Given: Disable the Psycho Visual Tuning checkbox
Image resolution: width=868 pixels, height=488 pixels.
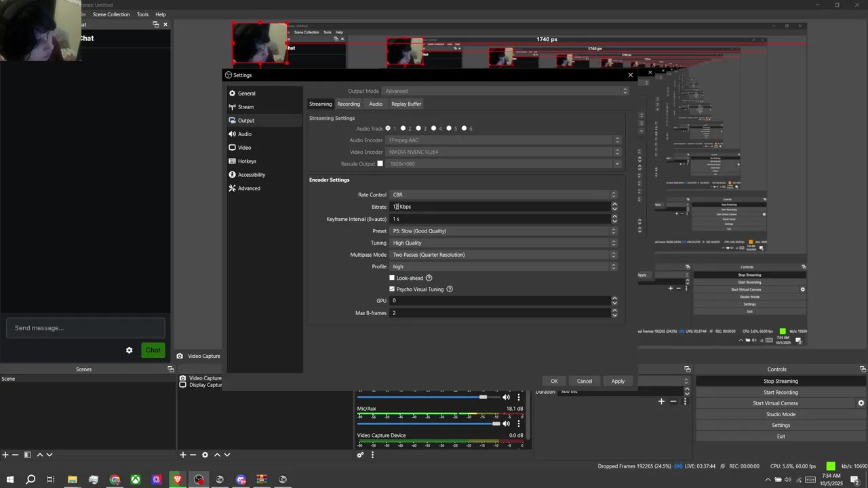Looking at the screenshot, I should tap(392, 289).
